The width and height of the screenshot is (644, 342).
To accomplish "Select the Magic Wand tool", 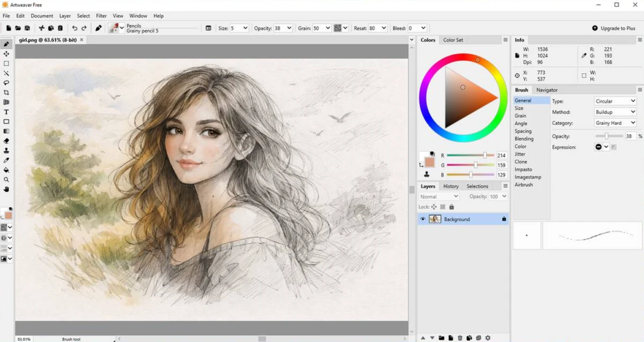I will pyautogui.click(x=6, y=73).
